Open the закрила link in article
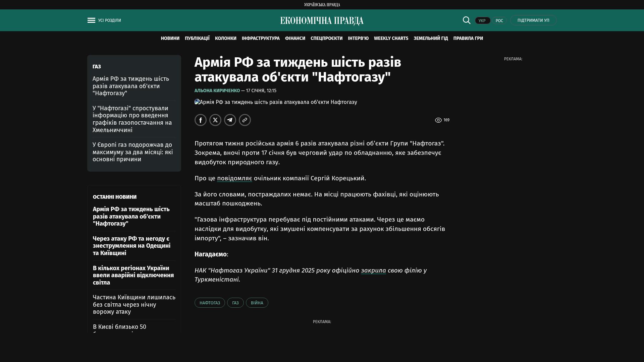Image resolution: width=644 pixels, height=362 pixels. 373,270
